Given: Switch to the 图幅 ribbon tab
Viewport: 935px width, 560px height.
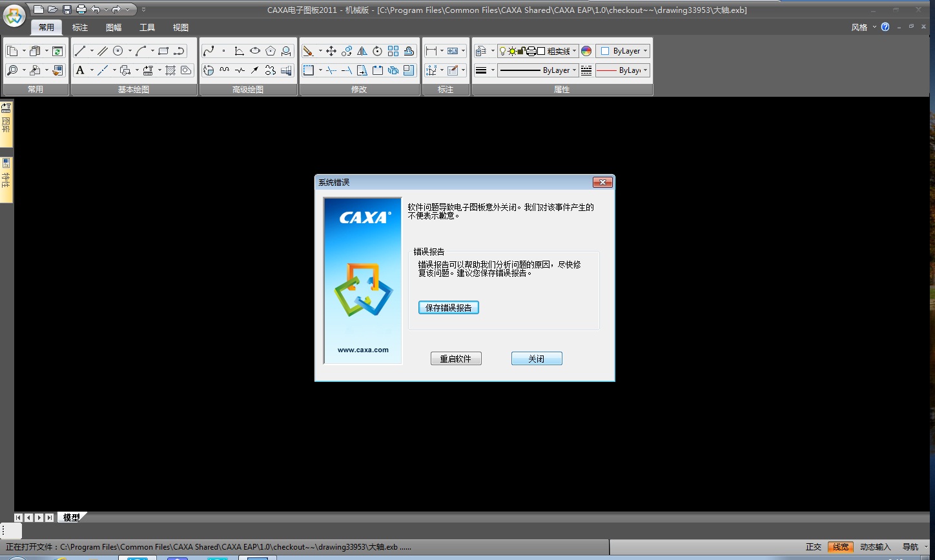Looking at the screenshot, I should tap(114, 27).
